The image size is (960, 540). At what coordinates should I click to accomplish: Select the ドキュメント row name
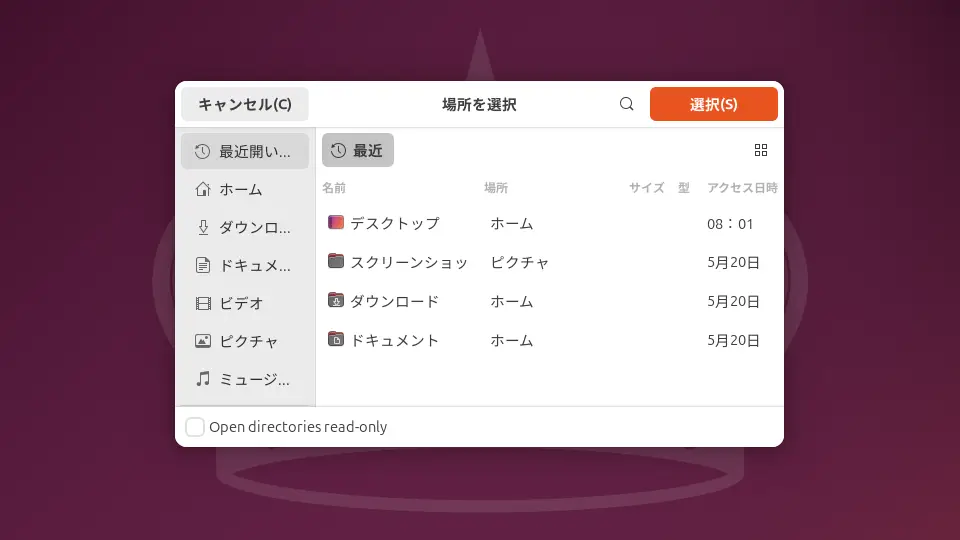pyautogui.click(x=395, y=340)
